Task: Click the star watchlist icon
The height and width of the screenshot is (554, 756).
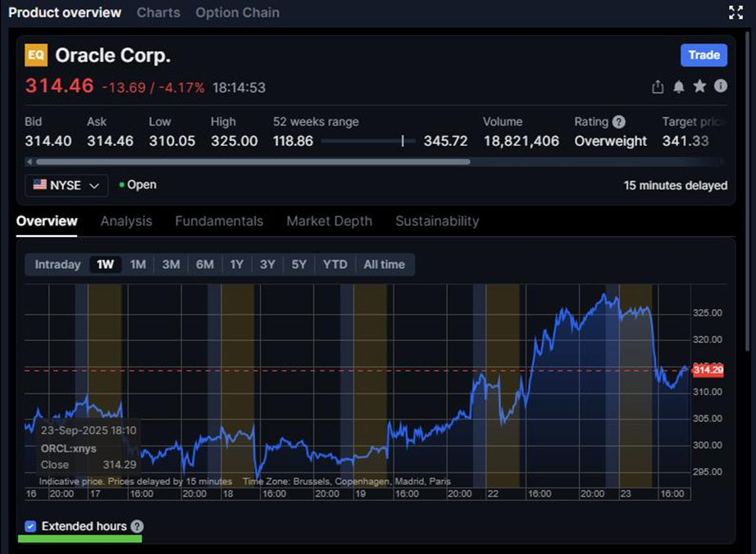Action: (699, 87)
